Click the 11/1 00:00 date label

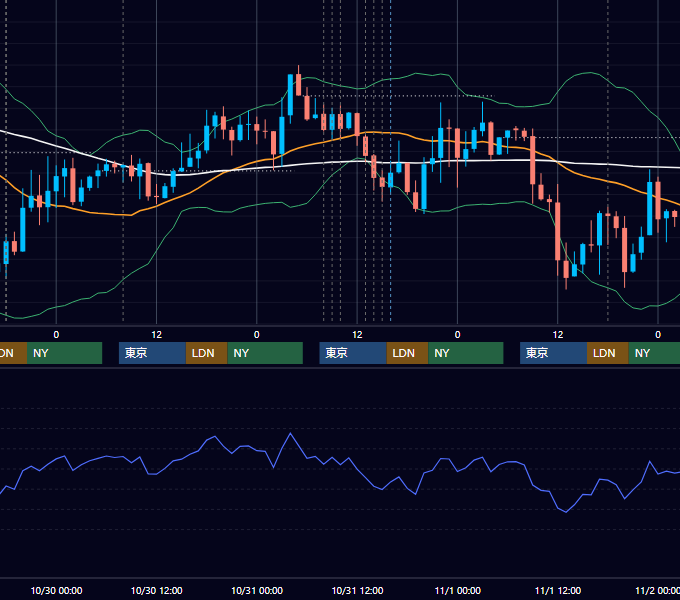(458, 590)
